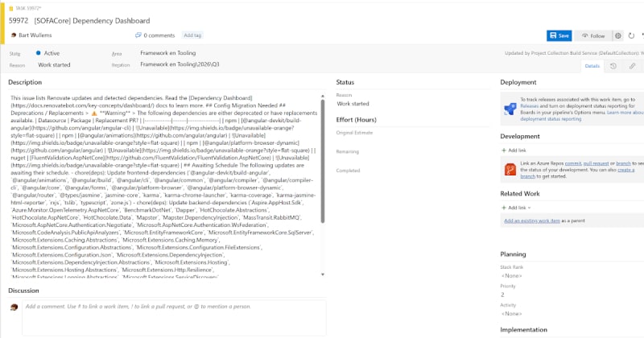This screenshot has height=338, width=644.
Task: Open the History tab icon
Action: [613, 66]
